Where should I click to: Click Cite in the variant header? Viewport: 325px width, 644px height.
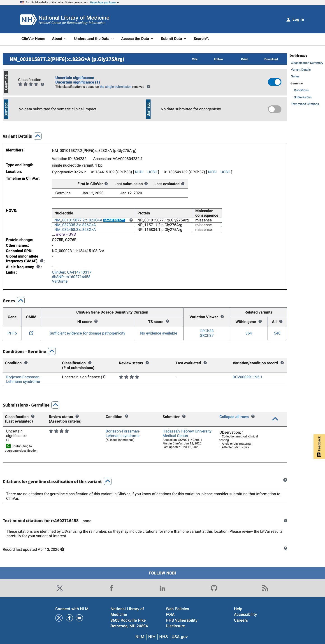[195, 59]
